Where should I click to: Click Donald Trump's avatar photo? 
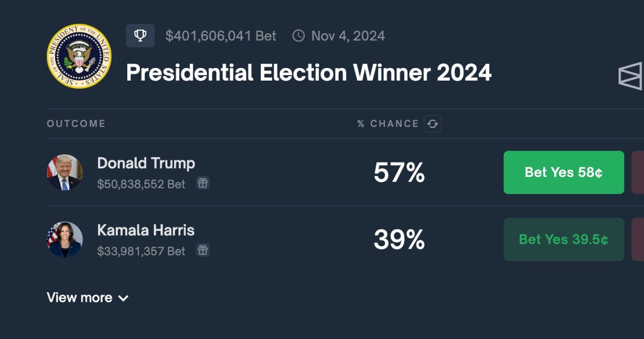click(x=65, y=172)
